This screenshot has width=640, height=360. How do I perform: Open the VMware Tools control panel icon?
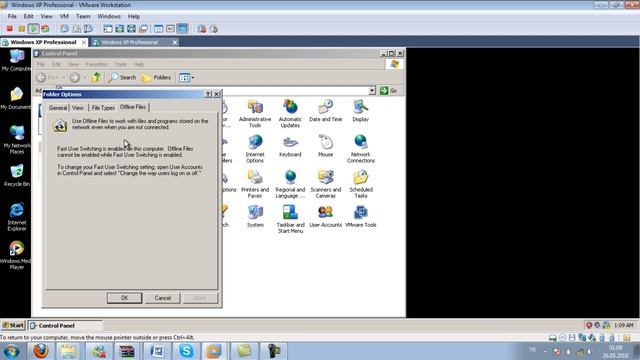point(360,216)
